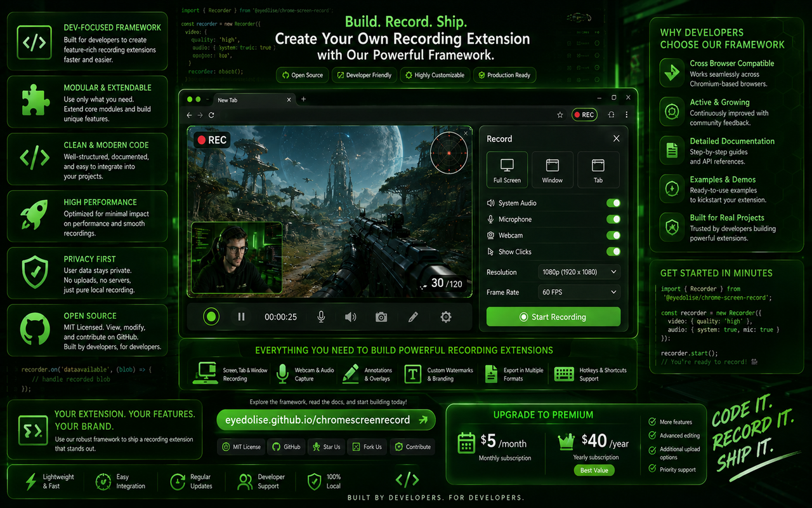Image resolution: width=812 pixels, height=508 pixels.
Task: Open a new browser tab with the plus button
Action: [303, 99]
